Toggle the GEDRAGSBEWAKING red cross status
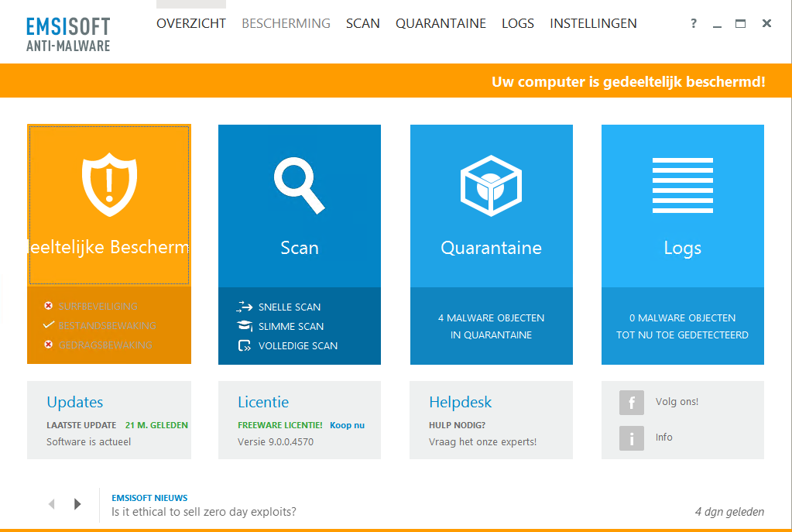Screen dimensions: 792x532 click(49, 345)
